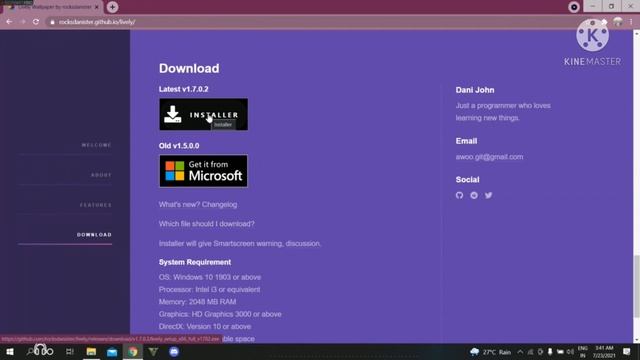Open the Twitter social icon
Screen dimensions: 640x360
(489, 195)
